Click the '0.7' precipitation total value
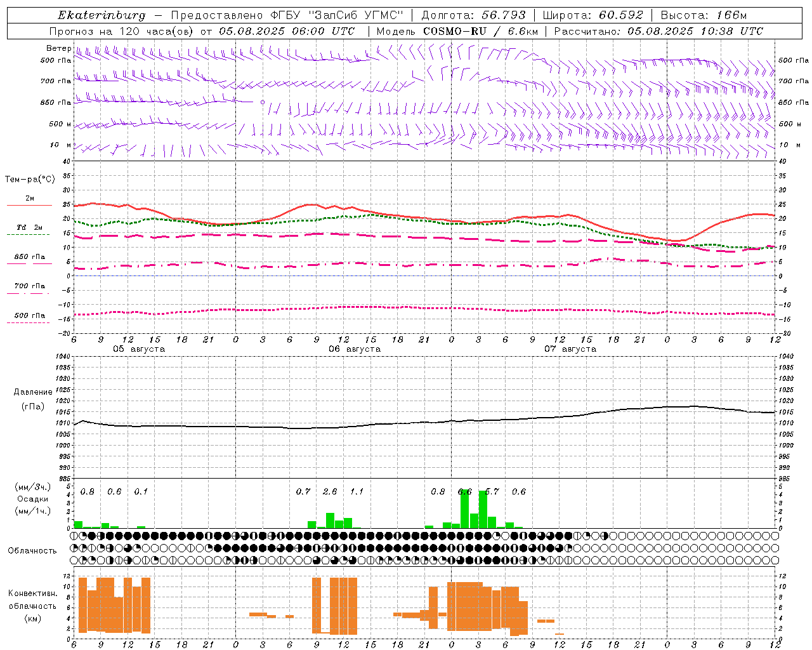This screenshot has height=650, width=812. [303, 491]
